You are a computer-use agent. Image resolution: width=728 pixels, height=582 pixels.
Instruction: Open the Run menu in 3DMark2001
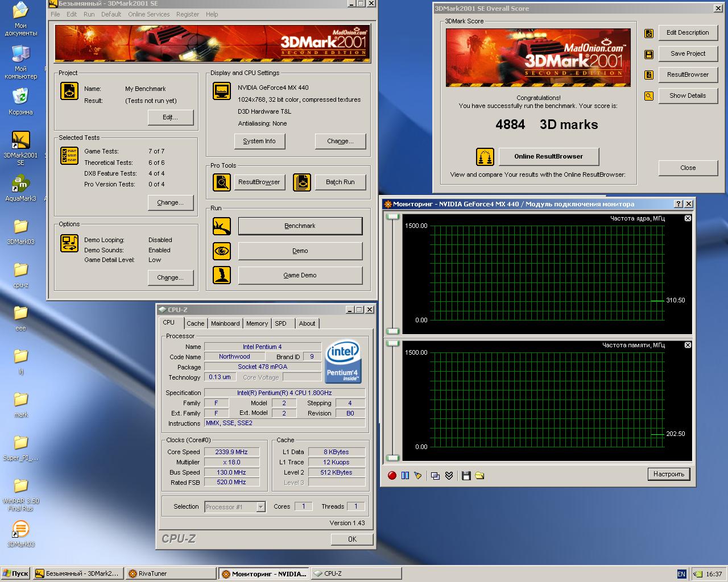89,14
